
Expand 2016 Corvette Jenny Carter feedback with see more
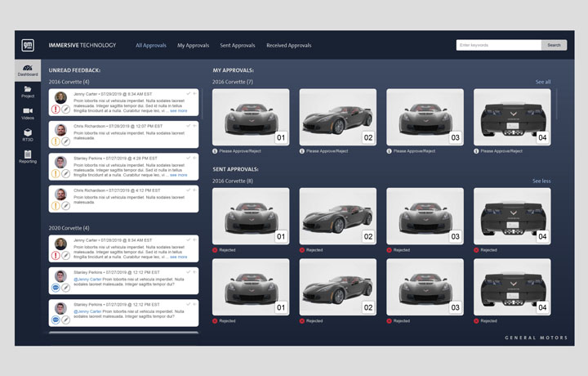coord(179,110)
